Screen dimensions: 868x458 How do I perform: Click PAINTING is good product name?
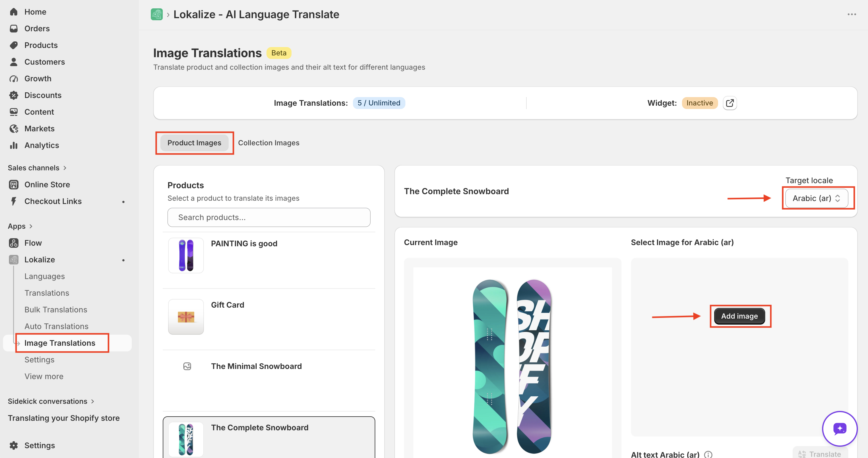click(244, 244)
